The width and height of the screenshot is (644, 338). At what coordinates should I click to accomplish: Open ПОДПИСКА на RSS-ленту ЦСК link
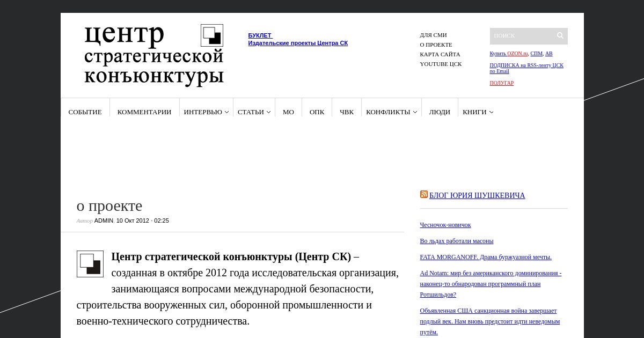(x=526, y=68)
